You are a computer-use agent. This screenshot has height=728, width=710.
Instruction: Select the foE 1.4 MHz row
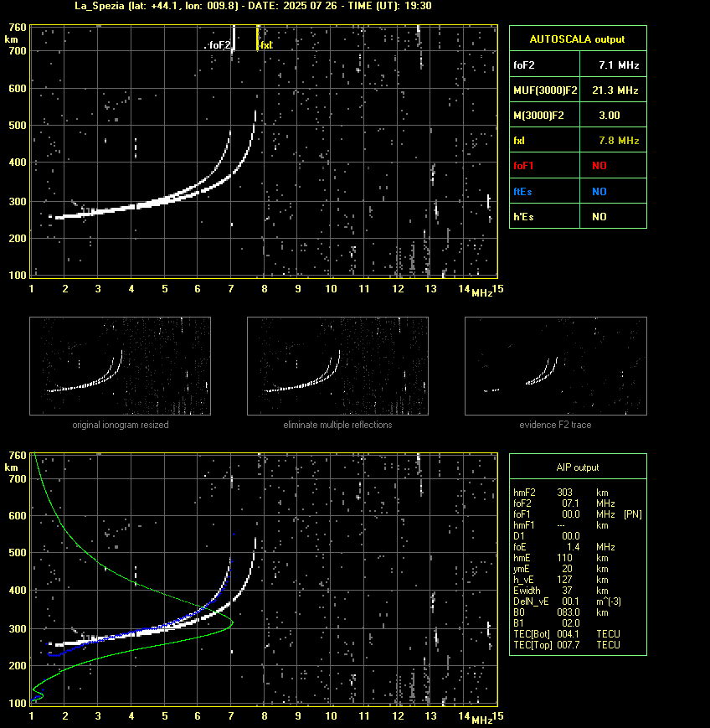563,547
